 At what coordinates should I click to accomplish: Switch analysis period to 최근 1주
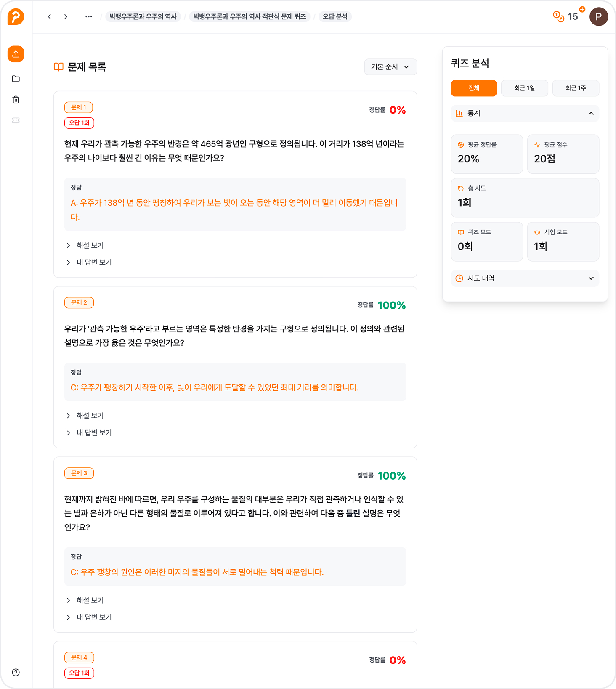point(576,88)
